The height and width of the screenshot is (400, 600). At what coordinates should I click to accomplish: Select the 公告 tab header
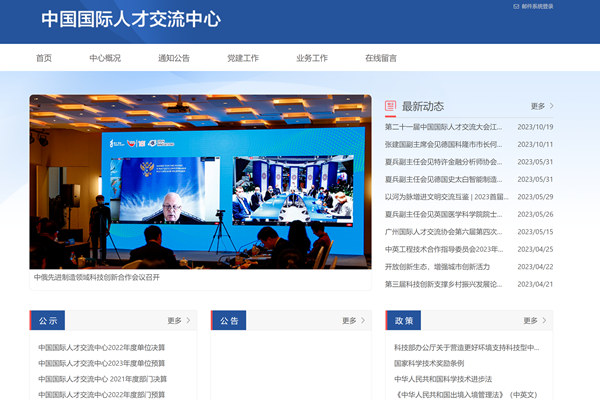pyautogui.click(x=229, y=320)
